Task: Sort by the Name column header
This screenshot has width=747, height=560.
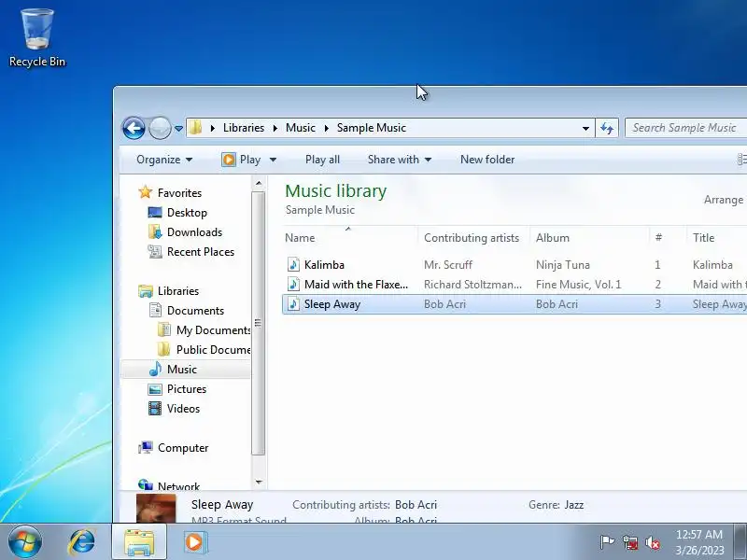Action: (350, 238)
